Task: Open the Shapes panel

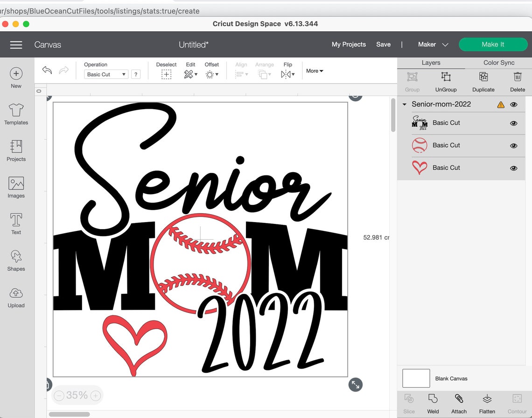Action: pos(16,260)
